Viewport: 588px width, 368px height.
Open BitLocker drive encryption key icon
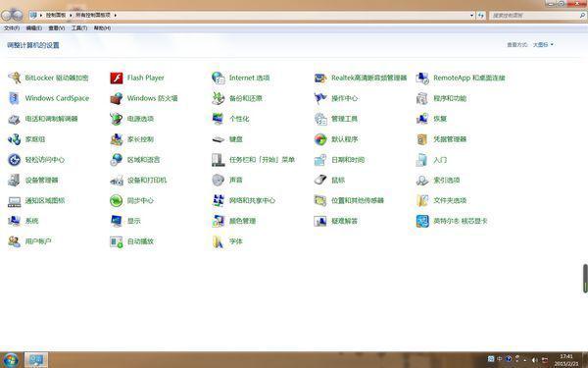point(15,78)
